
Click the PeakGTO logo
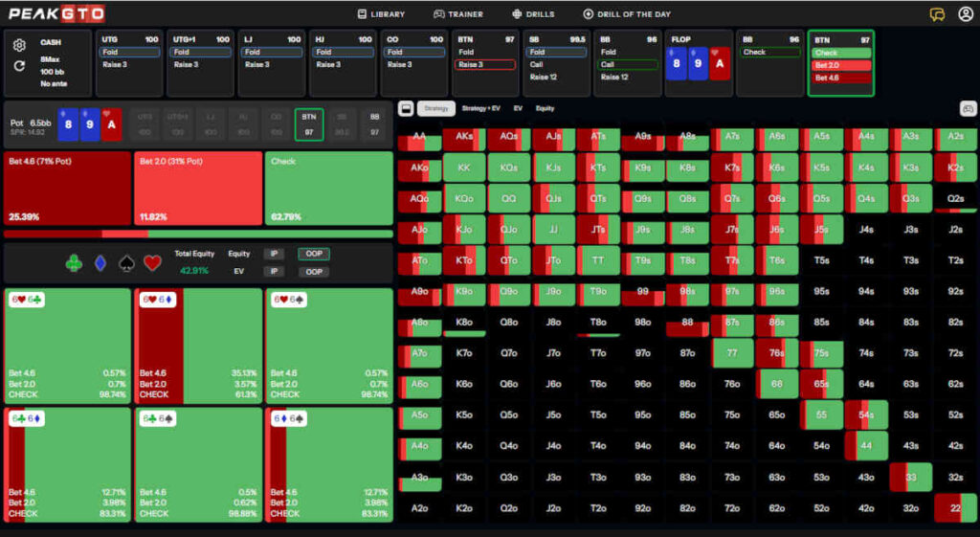click(x=56, y=13)
